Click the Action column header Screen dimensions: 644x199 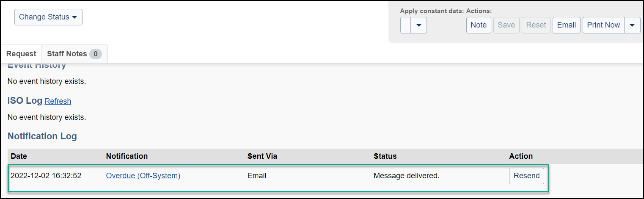(521, 156)
